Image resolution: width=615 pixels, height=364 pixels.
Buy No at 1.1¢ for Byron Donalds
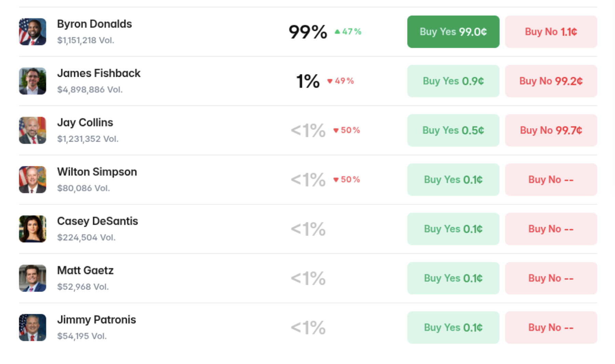click(x=551, y=32)
